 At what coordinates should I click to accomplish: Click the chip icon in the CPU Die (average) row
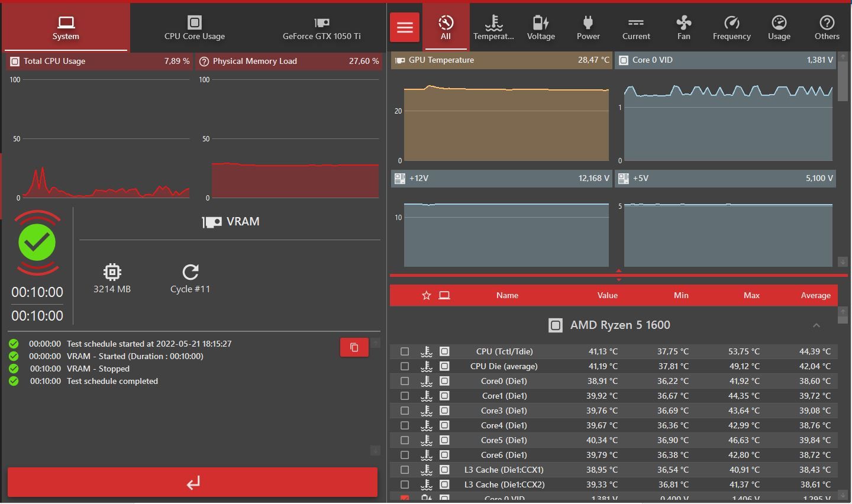[x=444, y=366]
